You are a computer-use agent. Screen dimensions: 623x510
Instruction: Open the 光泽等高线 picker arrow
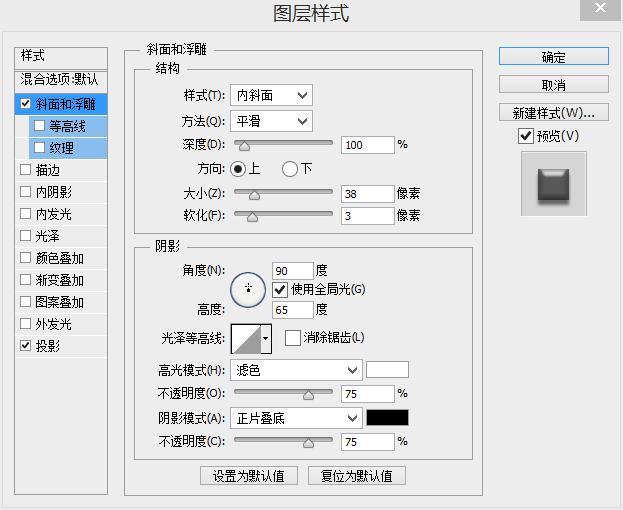[266, 339]
